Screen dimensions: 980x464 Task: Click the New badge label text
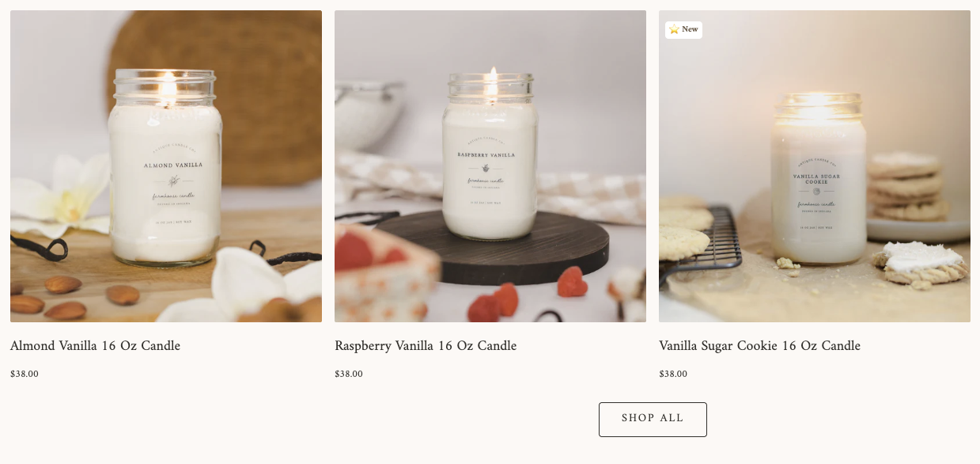pos(690,29)
